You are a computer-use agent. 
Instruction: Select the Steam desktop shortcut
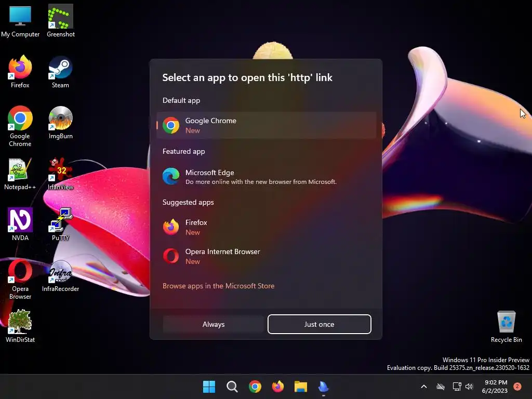coord(60,72)
